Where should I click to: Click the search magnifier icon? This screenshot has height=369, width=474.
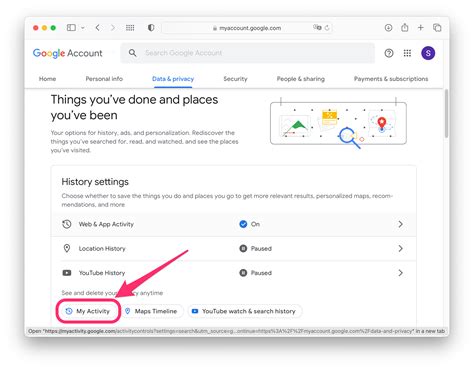pyautogui.click(x=133, y=53)
